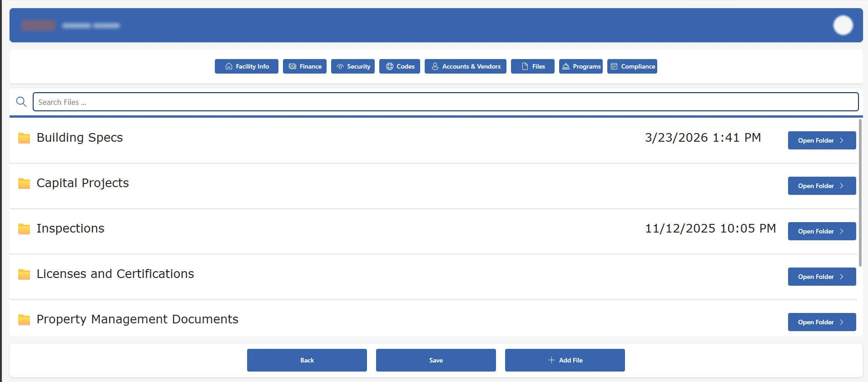Open Folder for Inspections
The height and width of the screenshot is (382, 868).
(x=822, y=231)
